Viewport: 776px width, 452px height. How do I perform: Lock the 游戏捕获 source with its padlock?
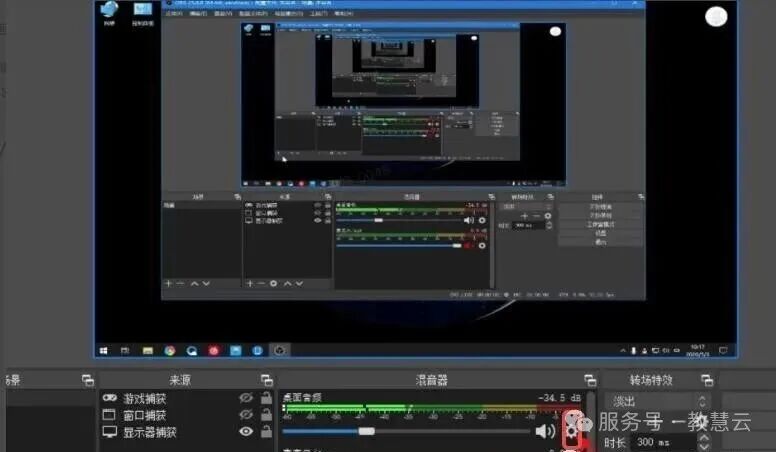tap(266, 398)
